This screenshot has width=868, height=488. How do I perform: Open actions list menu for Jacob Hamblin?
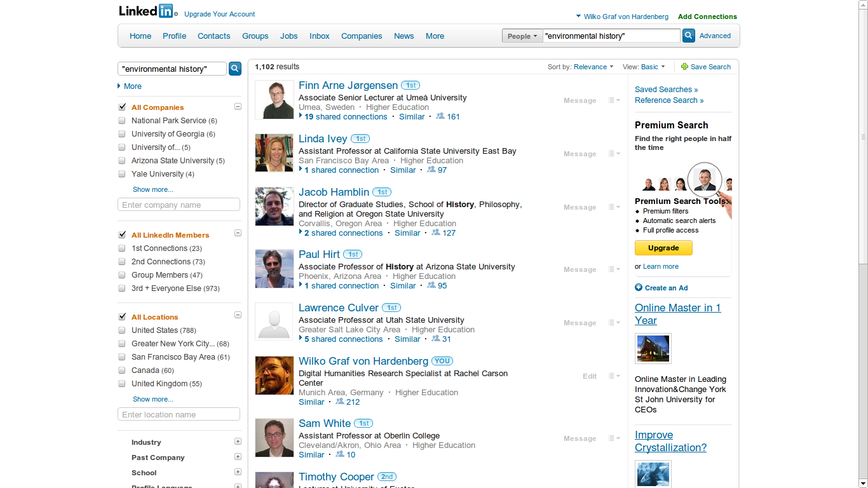[x=614, y=207]
